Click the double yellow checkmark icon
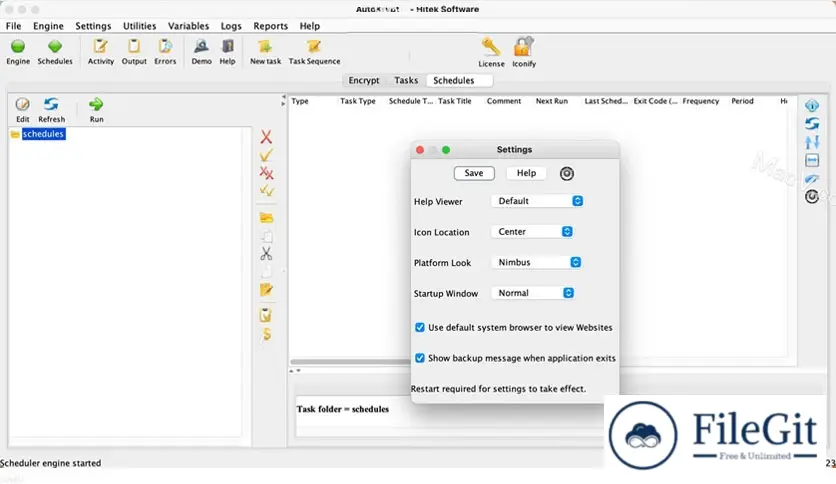Image resolution: width=836 pixels, height=484 pixels. click(x=267, y=190)
